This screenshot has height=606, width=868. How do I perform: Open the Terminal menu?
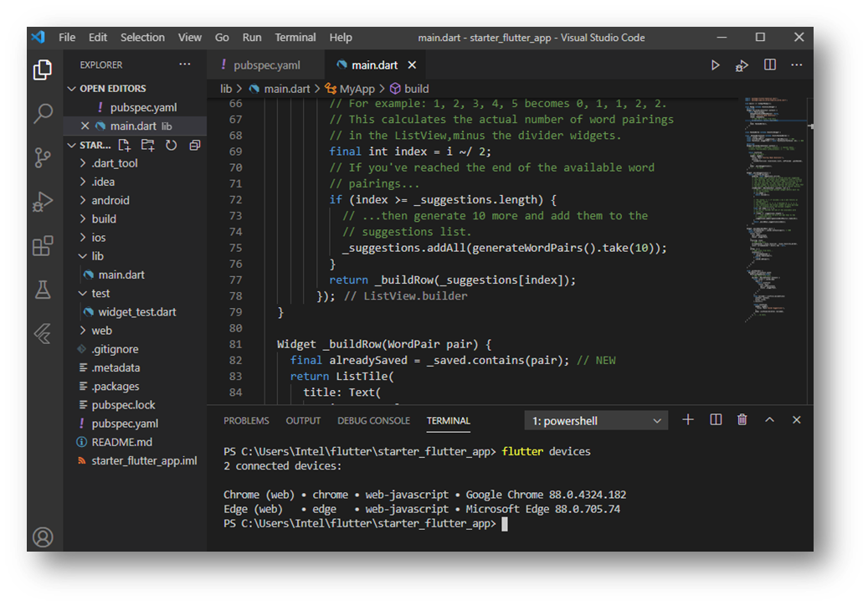tap(295, 37)
